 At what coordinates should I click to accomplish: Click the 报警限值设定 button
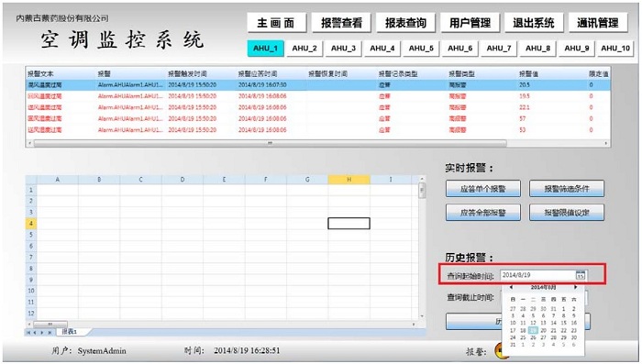click(567, 213)
